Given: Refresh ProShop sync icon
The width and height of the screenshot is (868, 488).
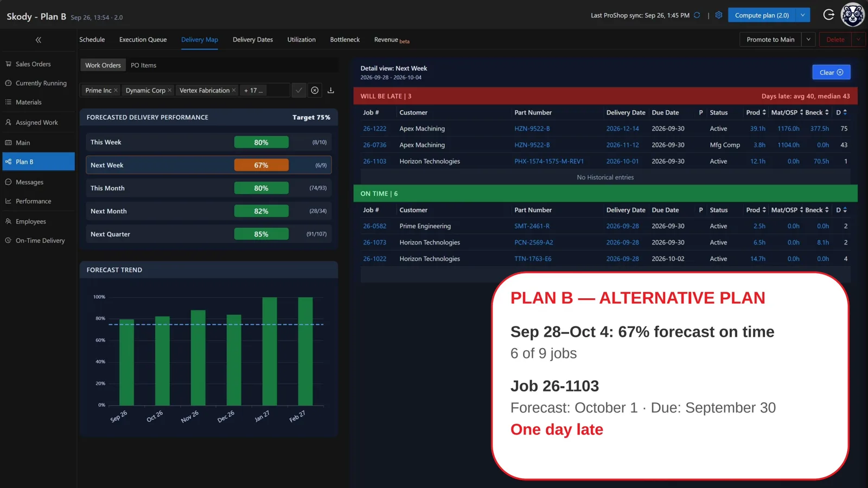Looking at the screenshot, I should (697, 15).
